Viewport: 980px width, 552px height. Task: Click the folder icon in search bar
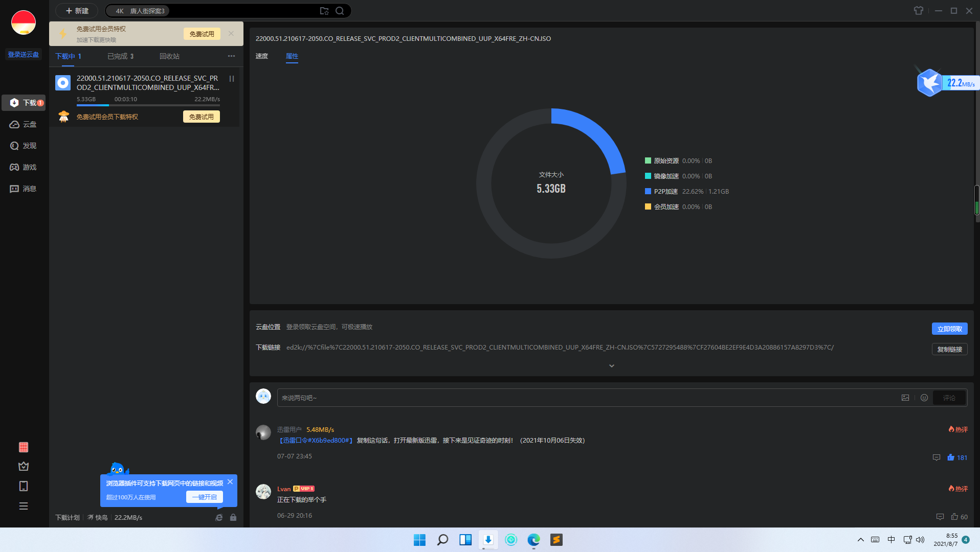[x=324, y=11]
